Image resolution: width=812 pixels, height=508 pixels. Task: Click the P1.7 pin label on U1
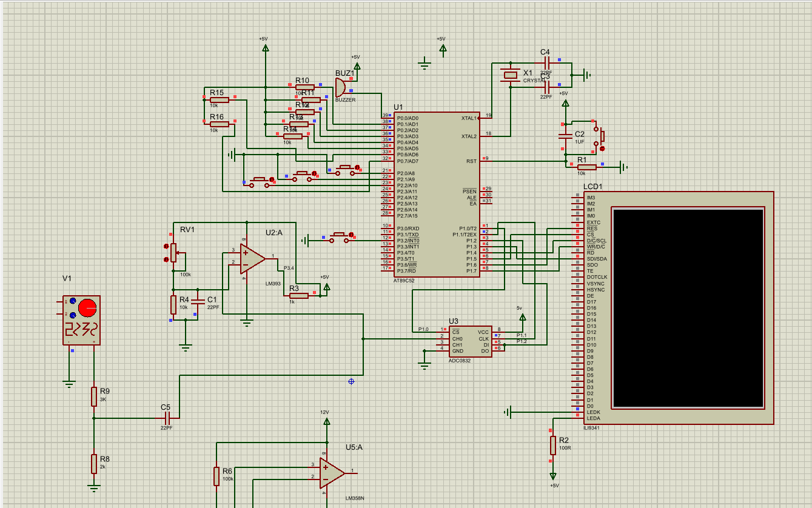471,271
